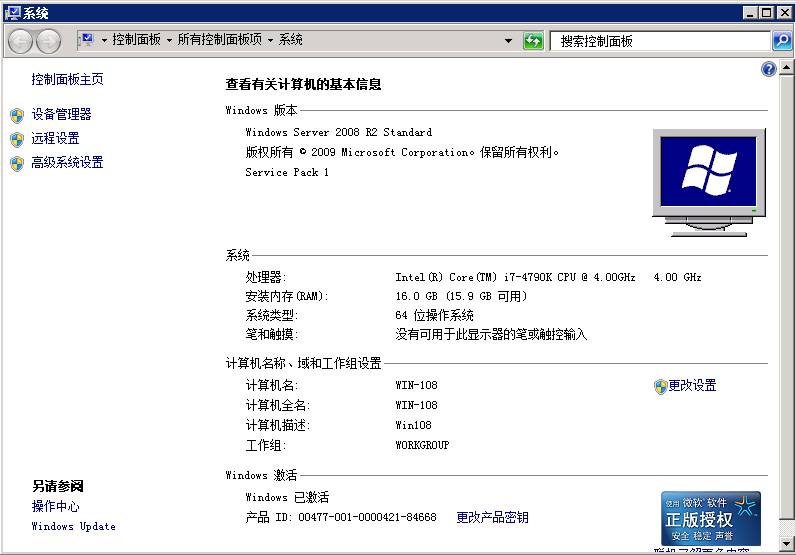This screenshot has height=555, width=796.
Task: Minimize the 系统 window
Action: (x=750, y=13)
